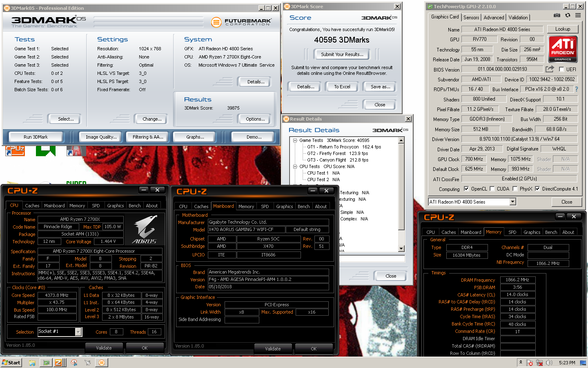Click the Graphs button in 3DMark05
588x368 pixels.
tap(195, 137)
